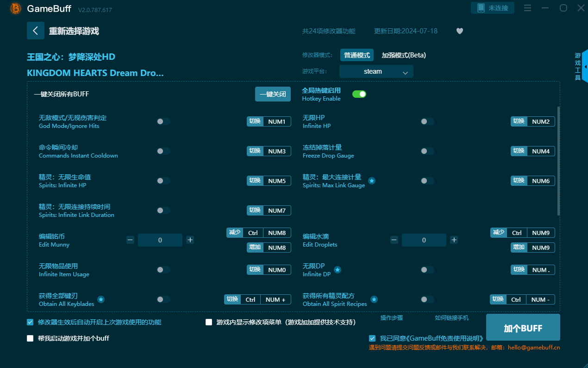
Task: Click the NUM - hotkey for Spirit Recipes
Action: point(540,299)
